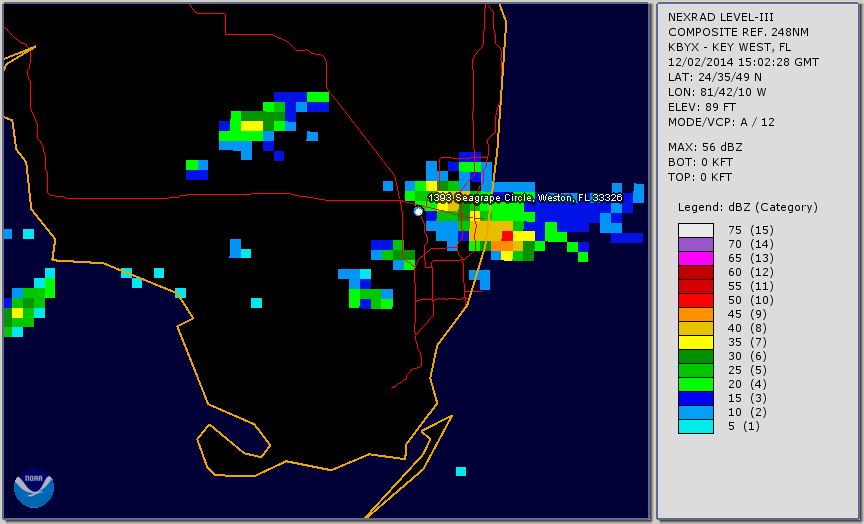The width and height of the screenshot is (864, 524).
Task: Click the NOAA logo on the map
Action: [34, 487]
